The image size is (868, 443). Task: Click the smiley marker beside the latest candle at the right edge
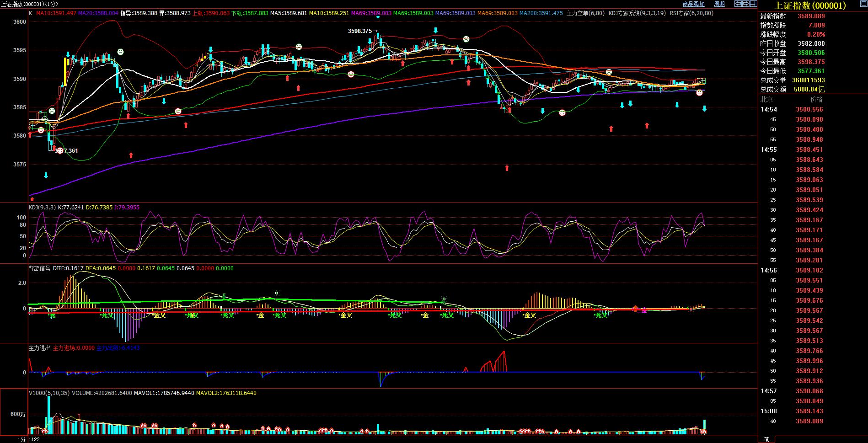coord(699,93)
